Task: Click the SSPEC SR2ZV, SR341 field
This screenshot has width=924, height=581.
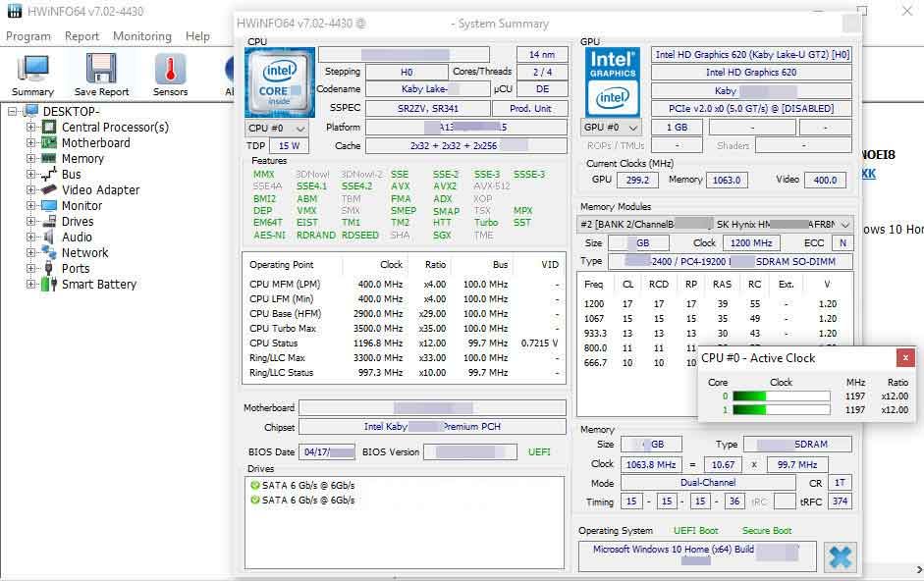Action: pos(428,108)
